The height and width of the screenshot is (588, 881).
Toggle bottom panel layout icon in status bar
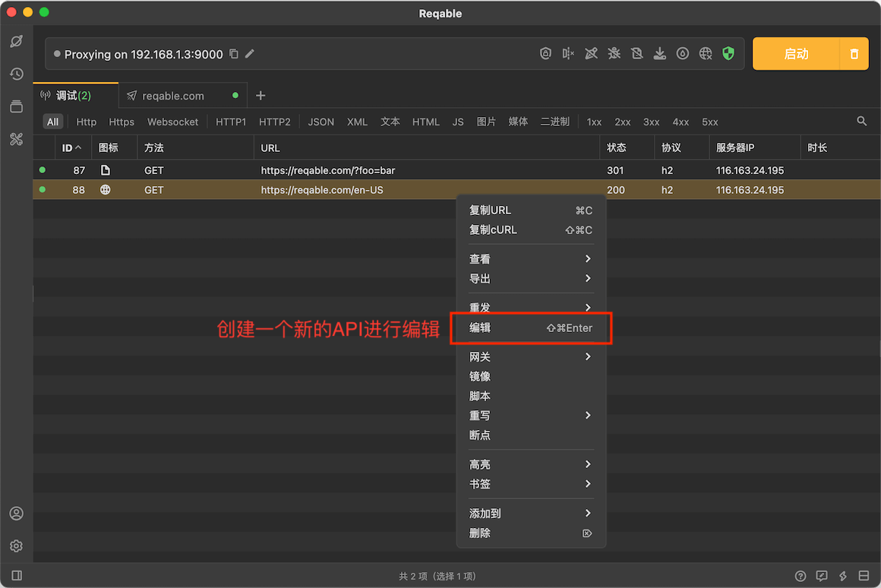[x=864, y=576]
